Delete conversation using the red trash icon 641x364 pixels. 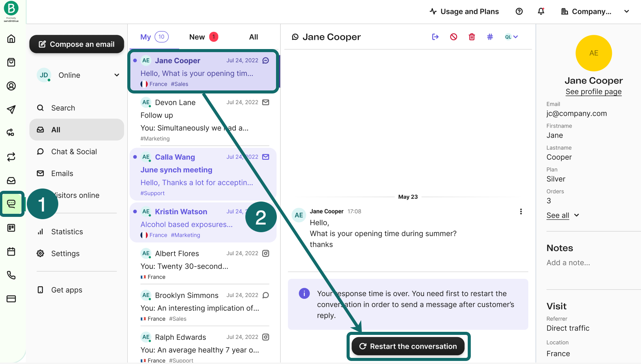click(x=472, y=37)
